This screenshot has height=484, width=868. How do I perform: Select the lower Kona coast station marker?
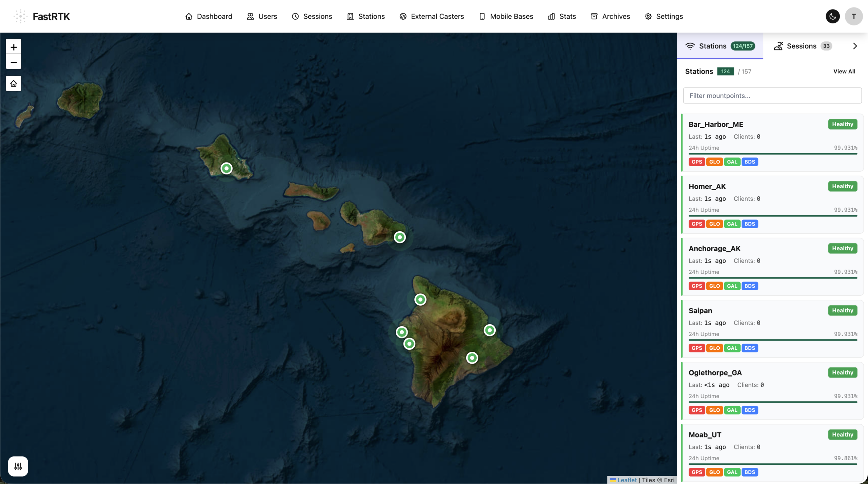[409, 344]
